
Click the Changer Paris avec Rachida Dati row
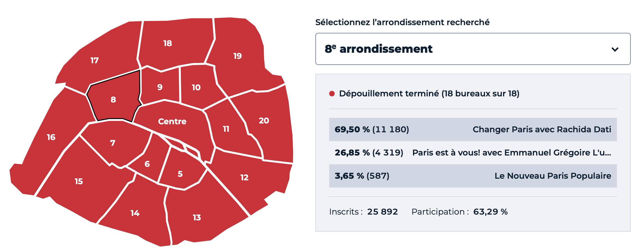473,130
